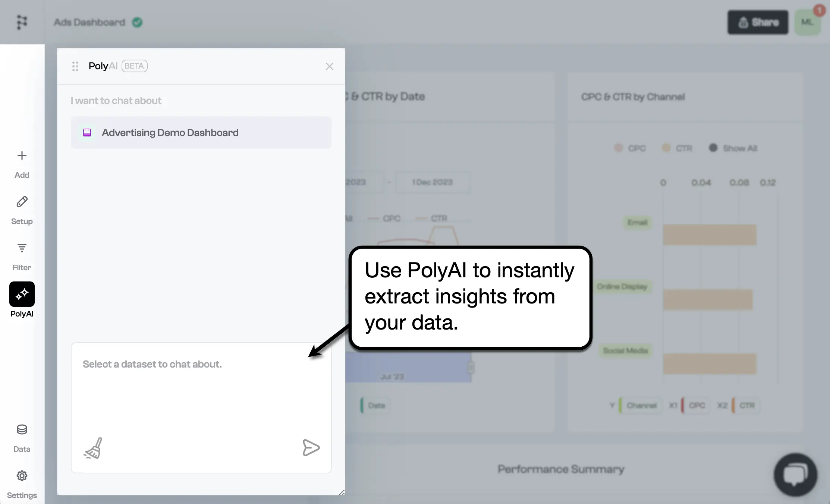
Task: Open the 1 Dec 2023 end date picker
Action: (432, 182)
